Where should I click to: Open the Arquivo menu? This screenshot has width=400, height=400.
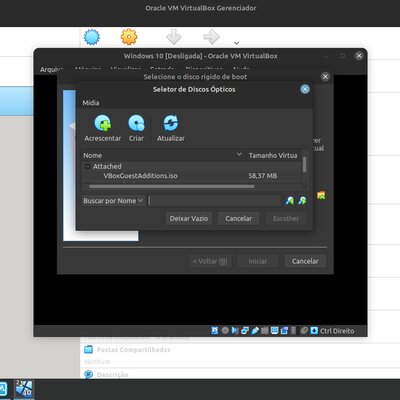click(51, 69)
